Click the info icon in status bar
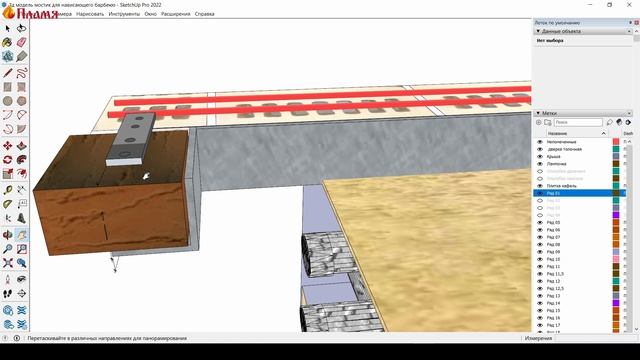 click(17, 338)
